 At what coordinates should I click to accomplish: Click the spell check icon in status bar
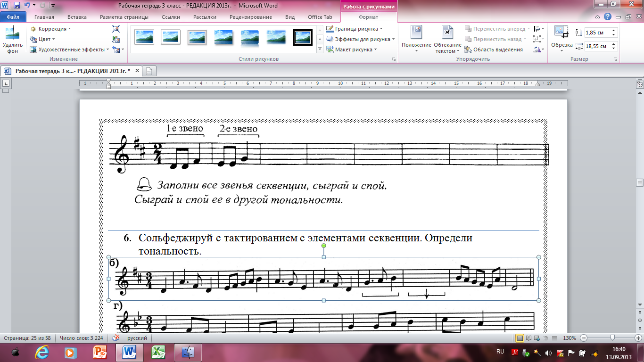(115, 338)
